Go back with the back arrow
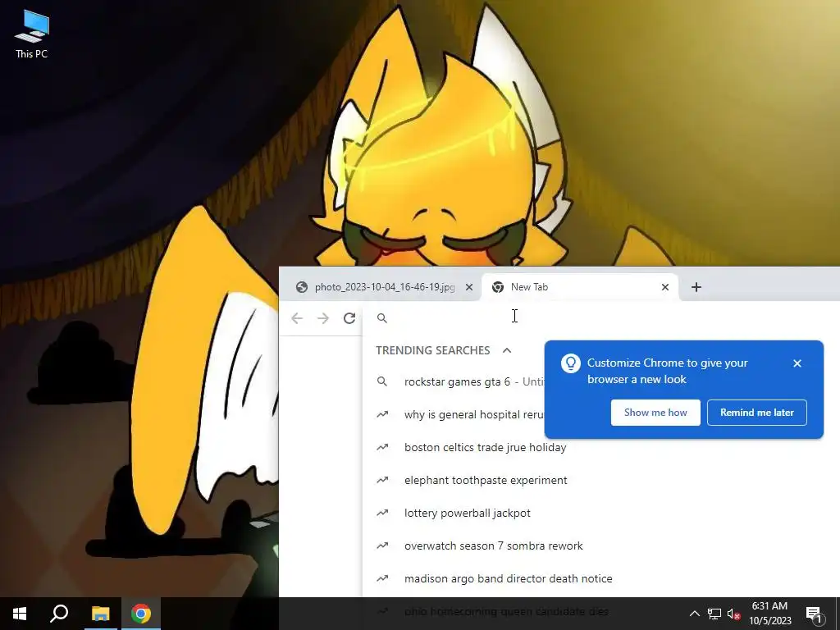The height and width of the screenshot is (630, 840). (x=297, y=318)
